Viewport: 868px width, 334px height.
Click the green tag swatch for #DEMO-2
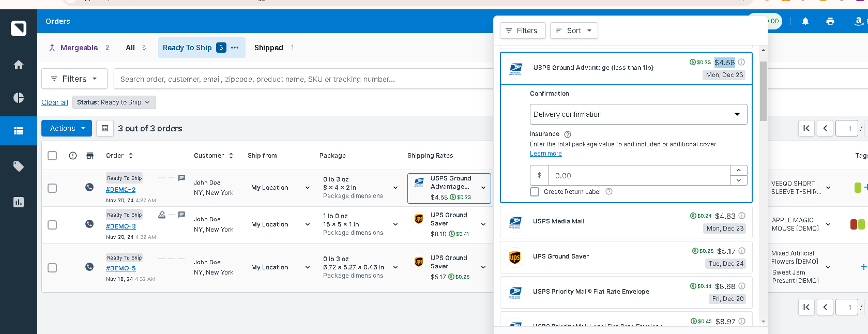point(858,187)
